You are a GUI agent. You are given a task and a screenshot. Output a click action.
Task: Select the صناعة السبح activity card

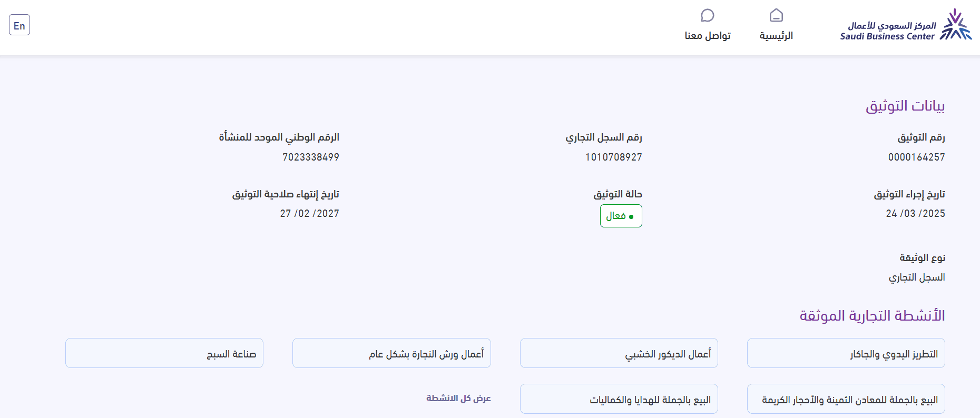(164, 353)
